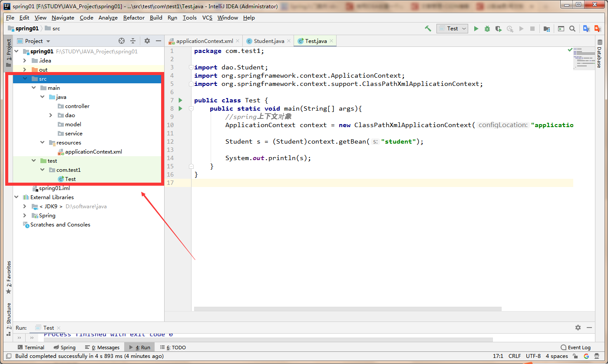Click the Google icon in the status bar tray
The width and height of the screenshot is (608, 364).
586,356
